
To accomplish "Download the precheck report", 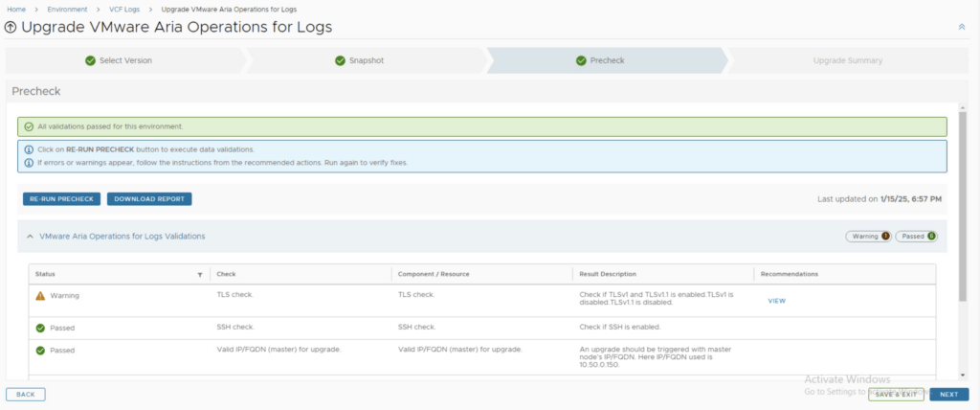I will pyautogui.click(x=149, y=199).
